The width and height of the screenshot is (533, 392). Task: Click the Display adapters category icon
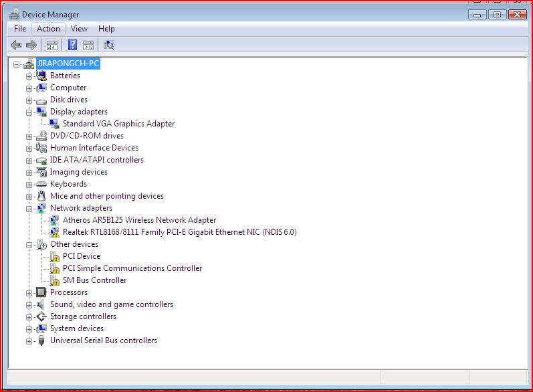click(41, 112)
